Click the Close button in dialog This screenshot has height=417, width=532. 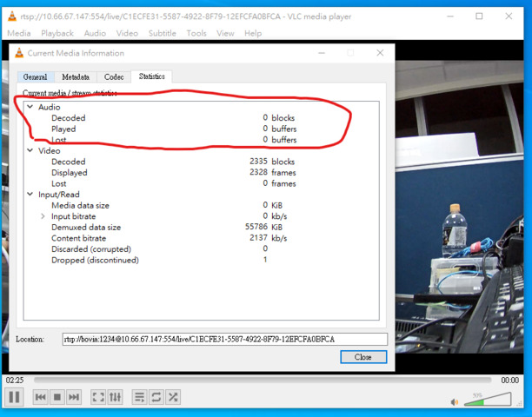pos(363,357)
